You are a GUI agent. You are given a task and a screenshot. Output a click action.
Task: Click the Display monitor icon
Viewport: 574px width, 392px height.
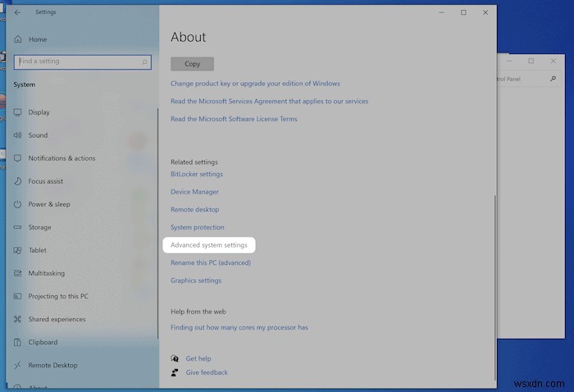(17, 112)
